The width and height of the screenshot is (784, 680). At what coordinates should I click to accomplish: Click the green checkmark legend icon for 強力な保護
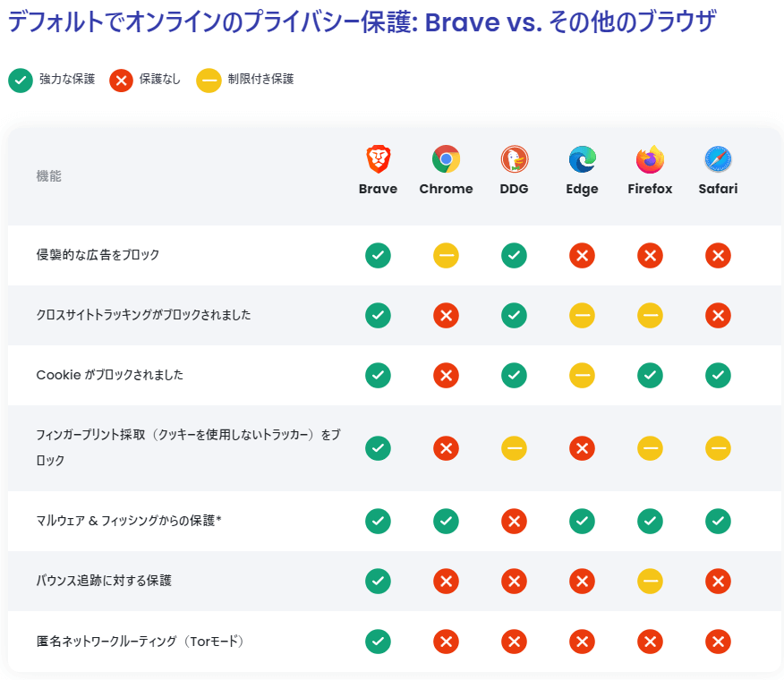pos(21,81)
